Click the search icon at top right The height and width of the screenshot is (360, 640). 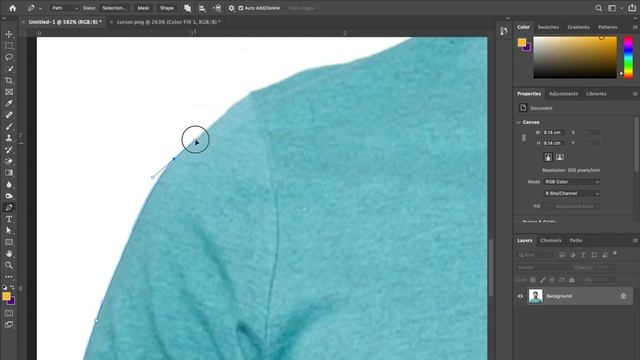coord(598,8)
